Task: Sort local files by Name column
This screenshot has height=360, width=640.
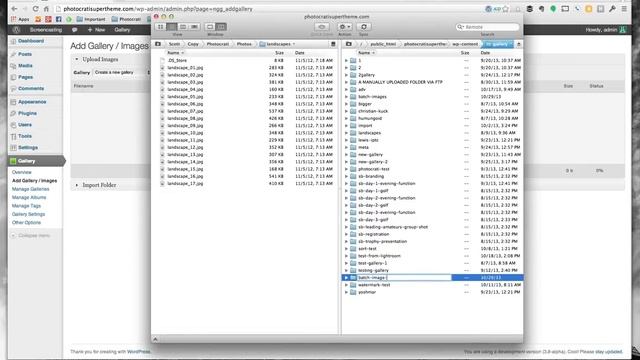Action: (x=176, y=53)
